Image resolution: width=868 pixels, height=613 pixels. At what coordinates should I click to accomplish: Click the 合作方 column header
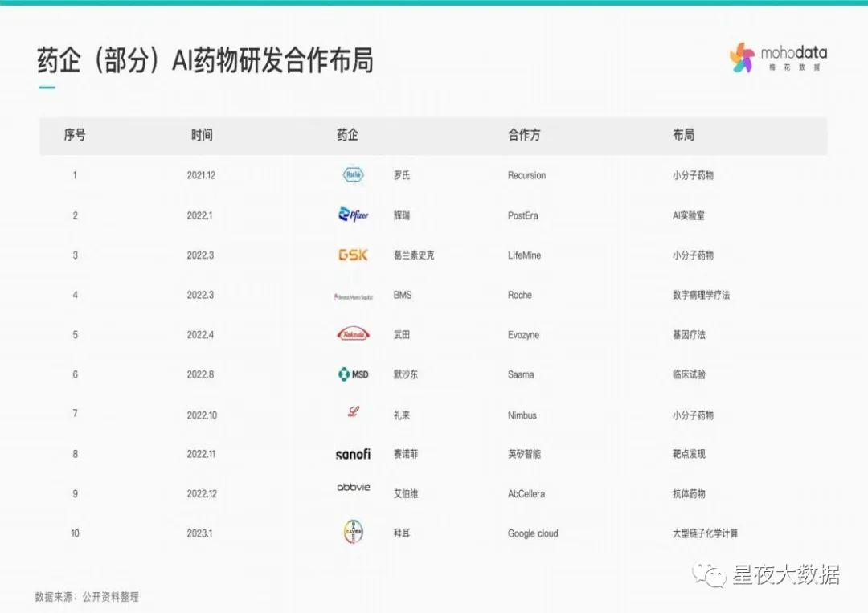pos(524,135)
